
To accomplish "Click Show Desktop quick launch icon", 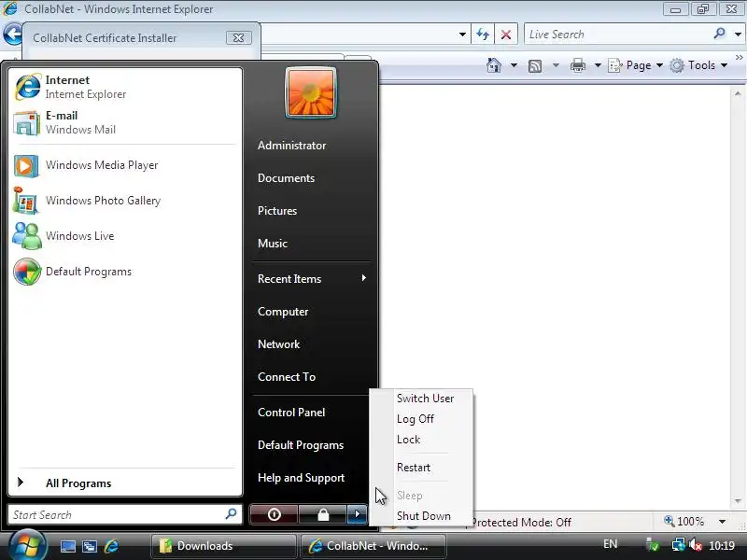I will 67,546.
